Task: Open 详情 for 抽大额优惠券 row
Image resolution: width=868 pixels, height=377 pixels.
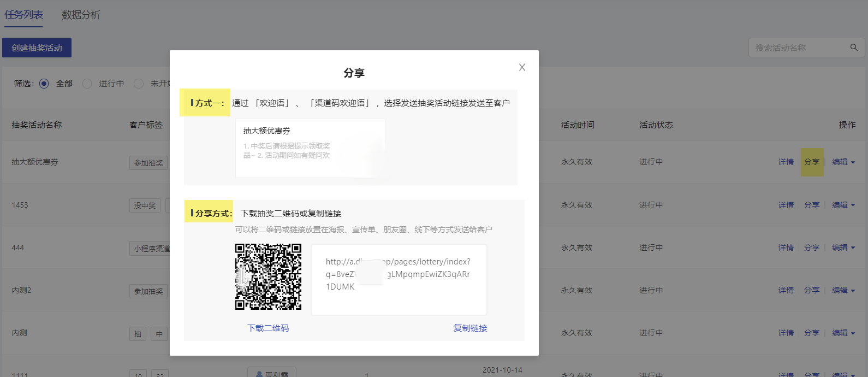Action: coord(786,162)
